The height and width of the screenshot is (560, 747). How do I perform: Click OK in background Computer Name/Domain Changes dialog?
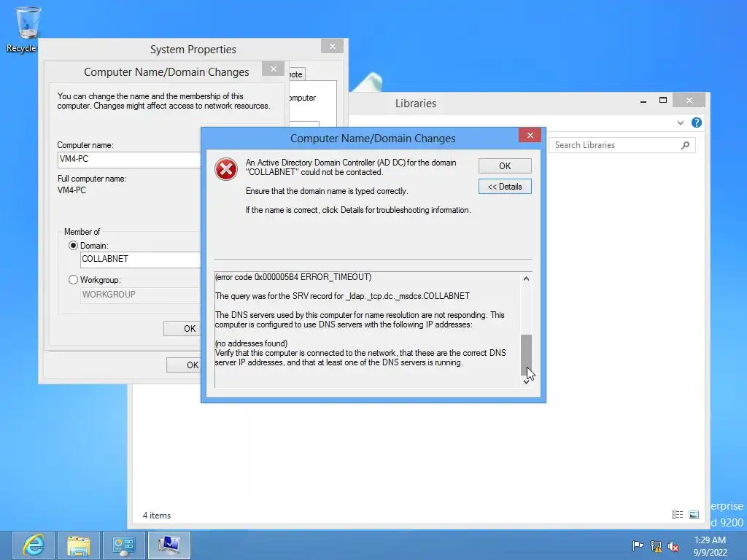coord(182,329)
